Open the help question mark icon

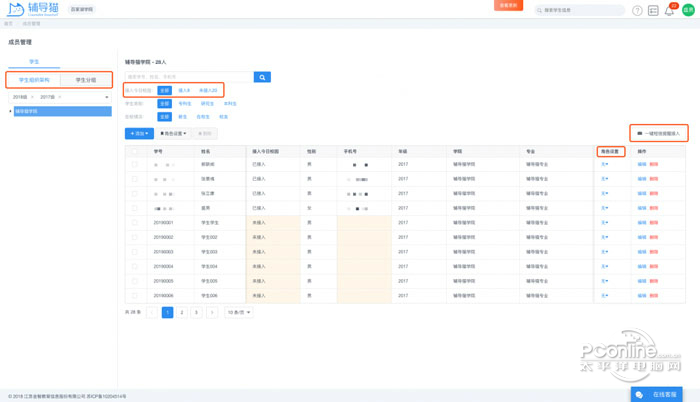click(637, 10)
